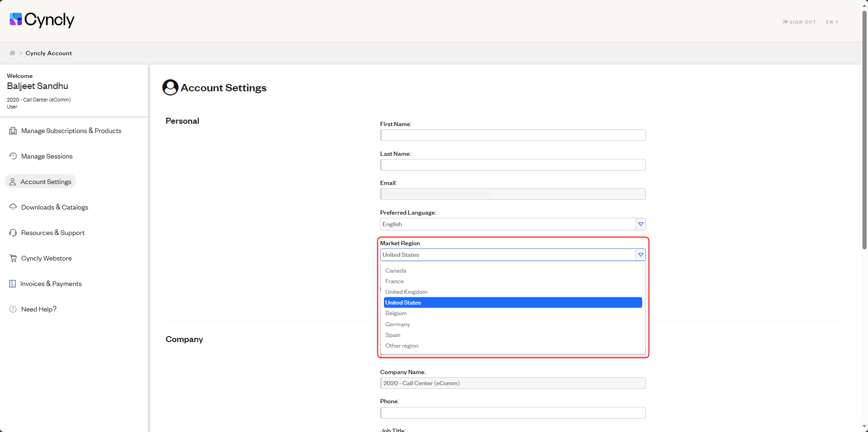
Task: Click the Last Name input field
Action: 513,165
